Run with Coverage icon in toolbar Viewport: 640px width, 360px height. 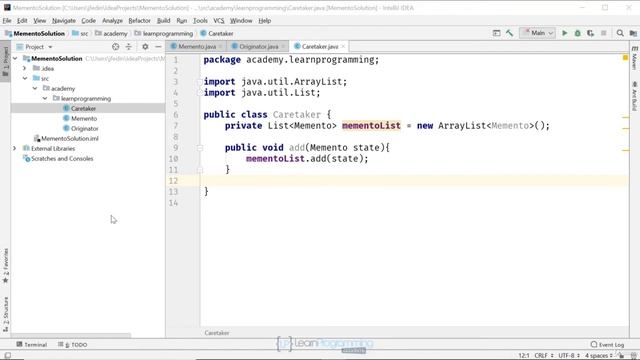(x=591, y=33)
